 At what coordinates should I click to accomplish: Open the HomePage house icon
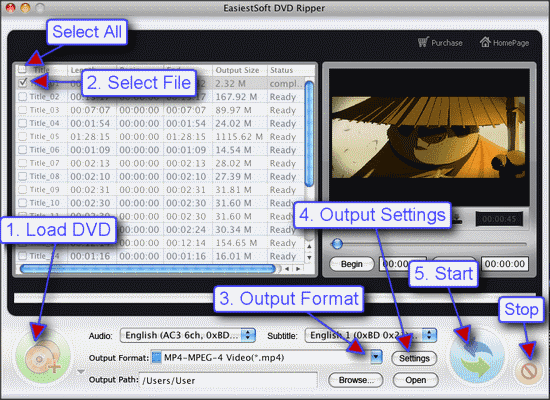tap(485, 42)
